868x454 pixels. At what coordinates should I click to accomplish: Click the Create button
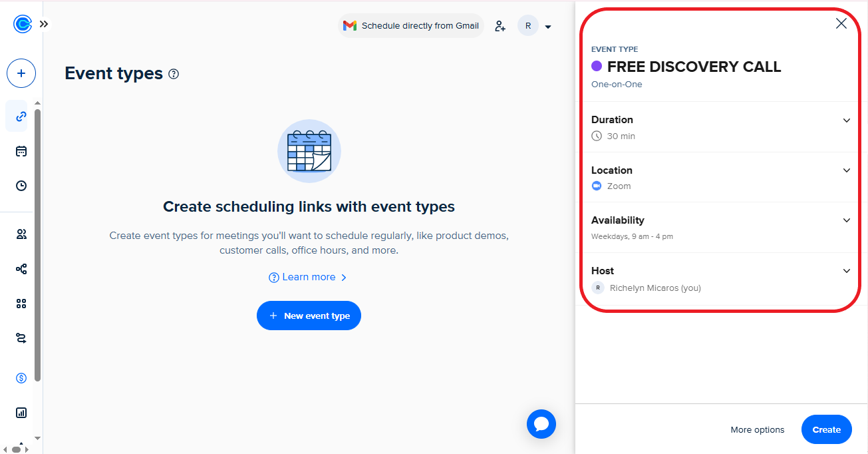click(x=826, y=429)
